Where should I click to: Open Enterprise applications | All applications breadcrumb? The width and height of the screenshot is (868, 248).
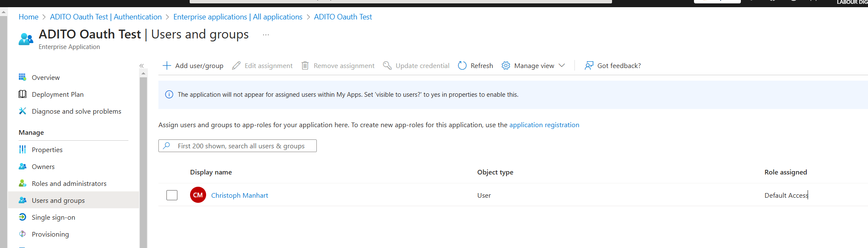[238, 17]
